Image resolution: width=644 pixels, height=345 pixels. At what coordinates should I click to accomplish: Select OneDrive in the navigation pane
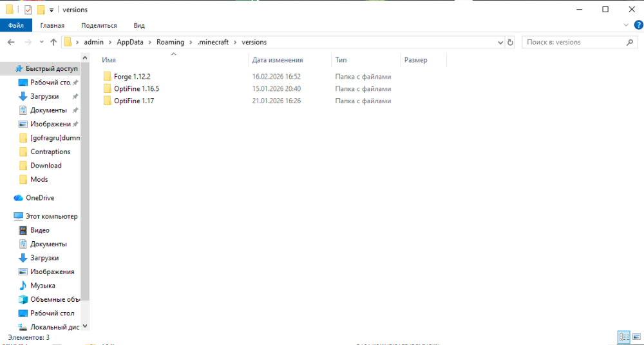40,198
